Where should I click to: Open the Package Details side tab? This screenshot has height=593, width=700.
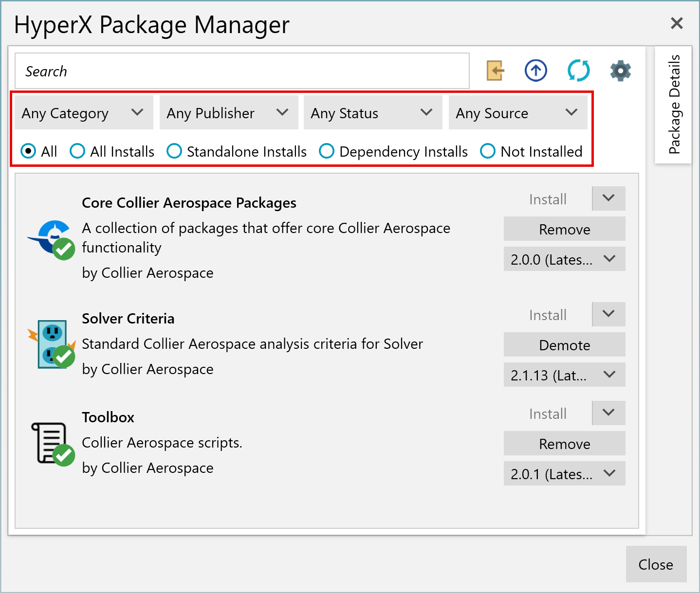[674, 105]
